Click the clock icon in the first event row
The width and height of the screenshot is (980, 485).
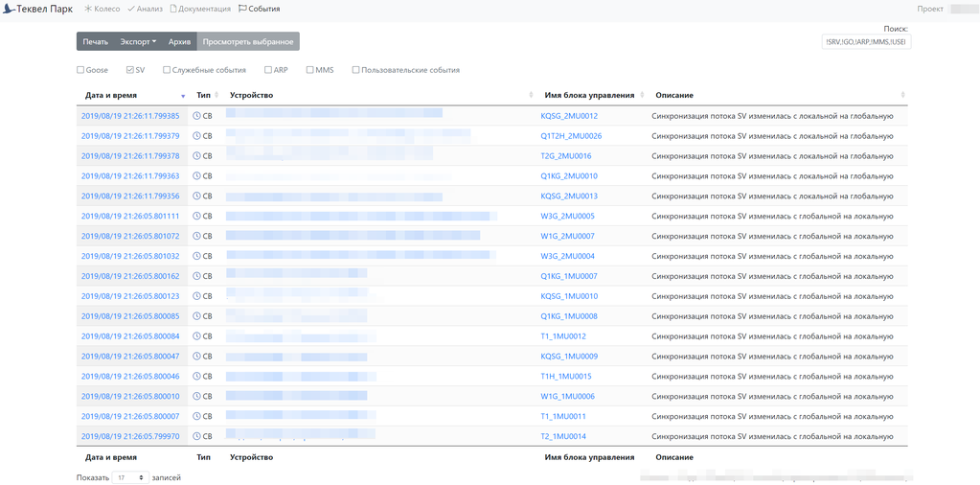coord(196,116)
